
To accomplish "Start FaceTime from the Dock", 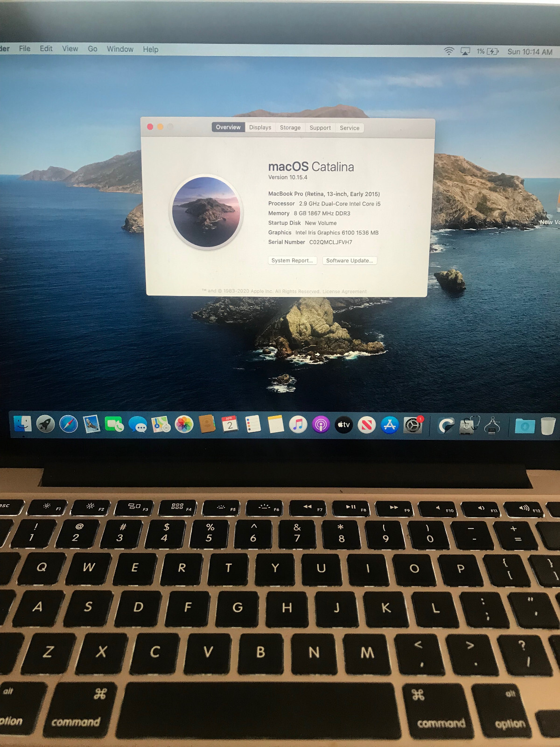I will 114,424.
